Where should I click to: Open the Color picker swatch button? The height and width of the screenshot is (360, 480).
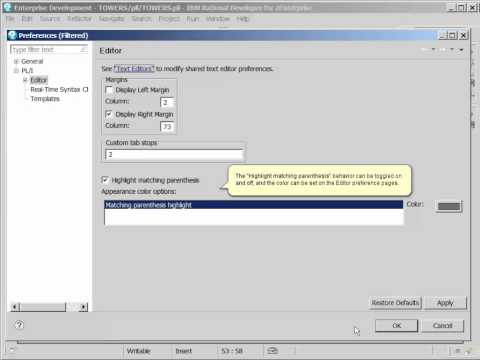tap(449, 206)
